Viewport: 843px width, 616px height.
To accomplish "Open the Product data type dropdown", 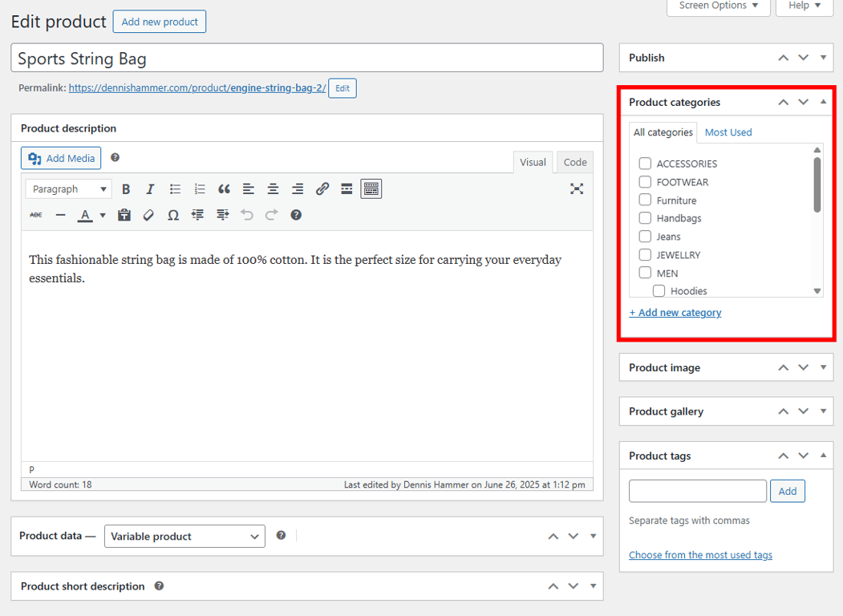I will (184, 536).
